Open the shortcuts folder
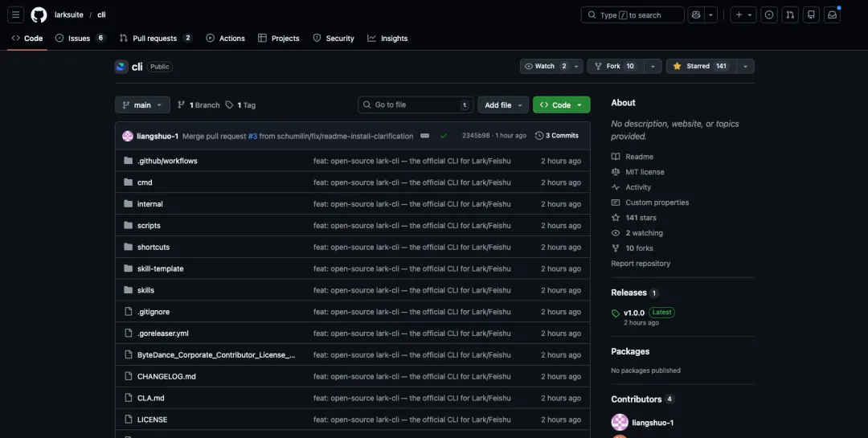Viewport: 868px width, 438px height. 154,247
